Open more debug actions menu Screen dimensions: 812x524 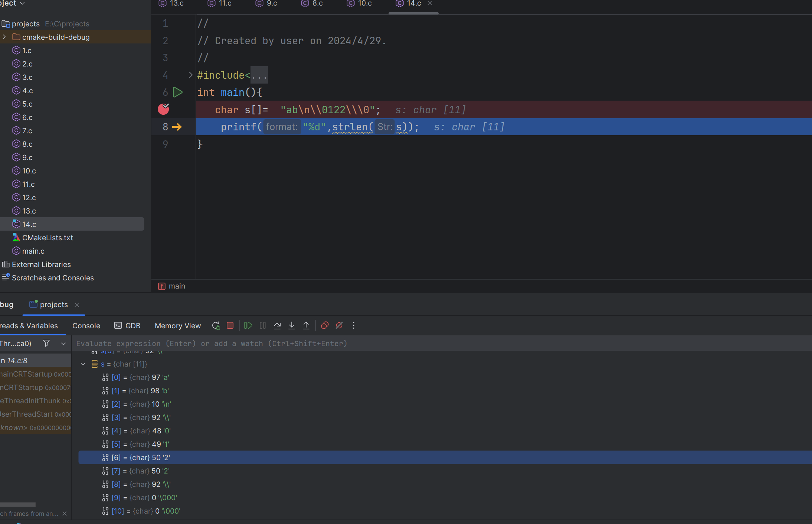[354, 326]
